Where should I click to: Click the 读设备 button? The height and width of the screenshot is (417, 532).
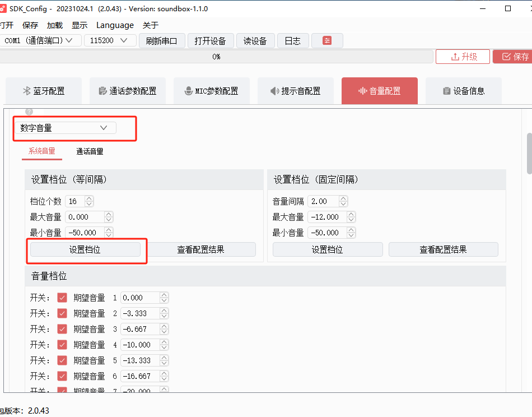pos(255,41)
